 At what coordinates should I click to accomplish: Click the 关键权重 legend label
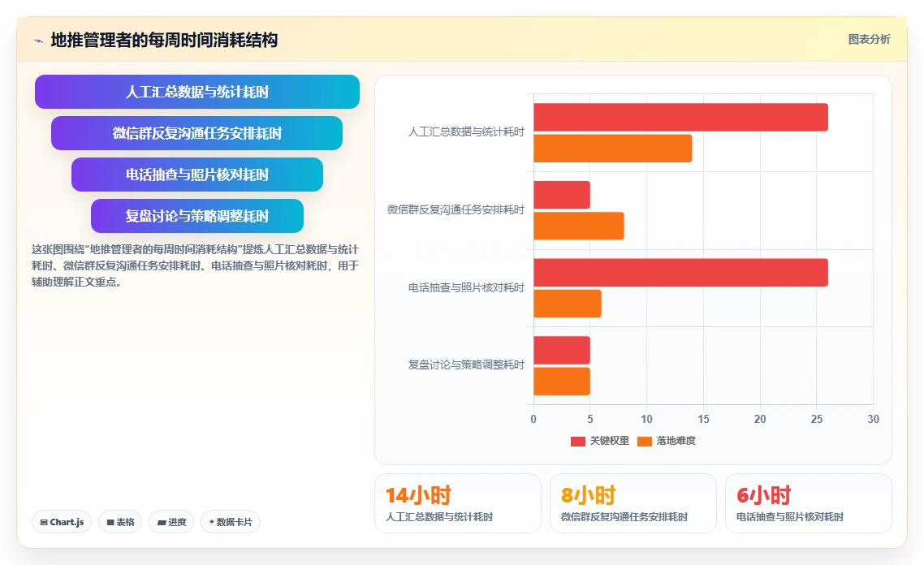tap(610, 441)
